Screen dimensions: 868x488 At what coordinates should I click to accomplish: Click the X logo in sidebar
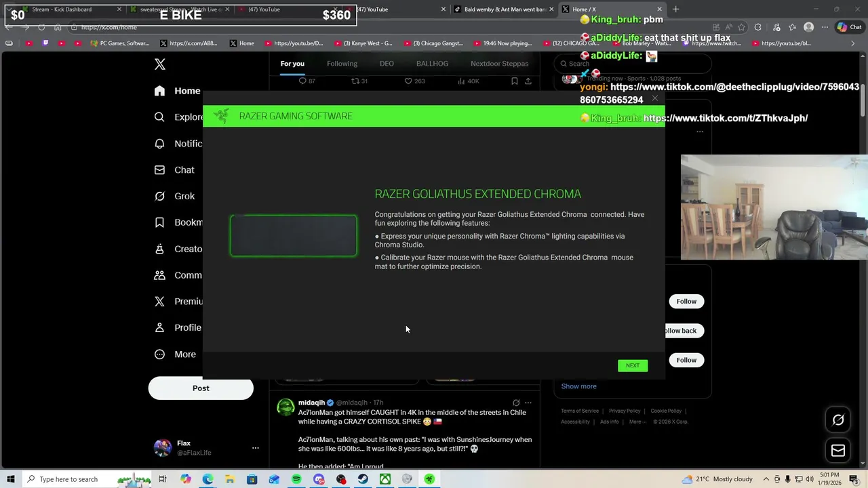(x=160, y=64)
